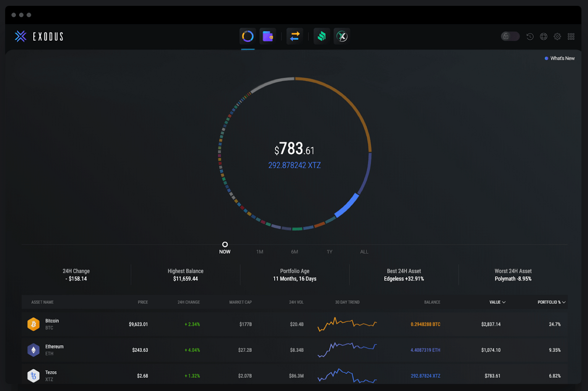The image size is (588, 391).
Task: Open the What's New announcement
Action: pyautogui.click(x=559, y=58)
